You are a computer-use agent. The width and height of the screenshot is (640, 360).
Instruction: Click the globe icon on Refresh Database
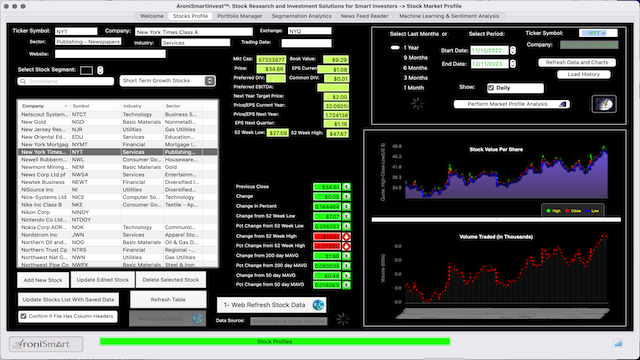pyautogui.click(x=197, y=318)
